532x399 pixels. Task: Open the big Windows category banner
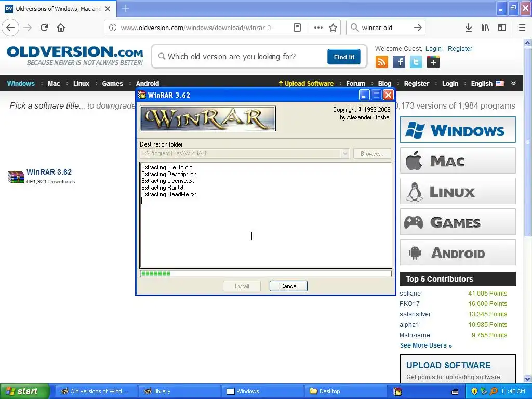[x=458, y=130]
